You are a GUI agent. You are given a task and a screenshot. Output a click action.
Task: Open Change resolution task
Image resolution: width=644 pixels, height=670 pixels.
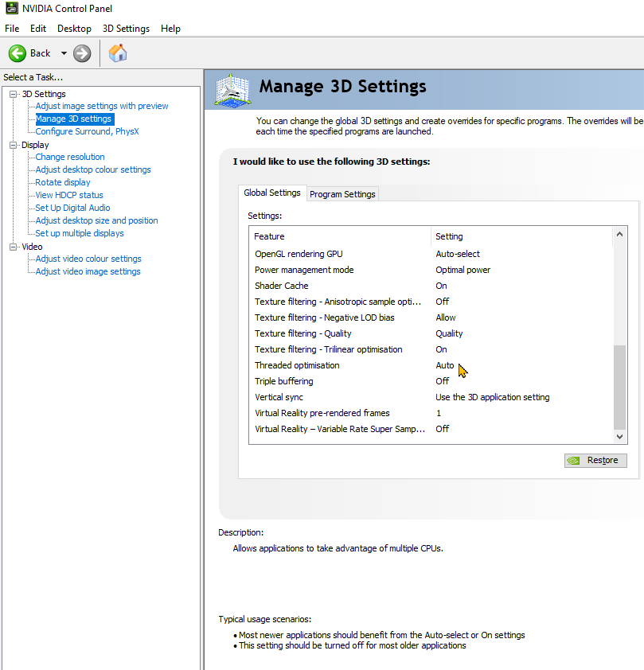[x=70, y=157]
